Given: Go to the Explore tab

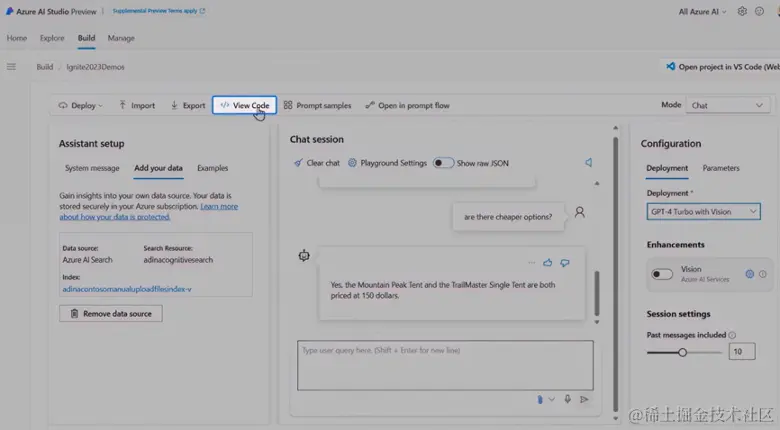Looking at the screenshot, I should pyautogui.click(x=52, y=38).
